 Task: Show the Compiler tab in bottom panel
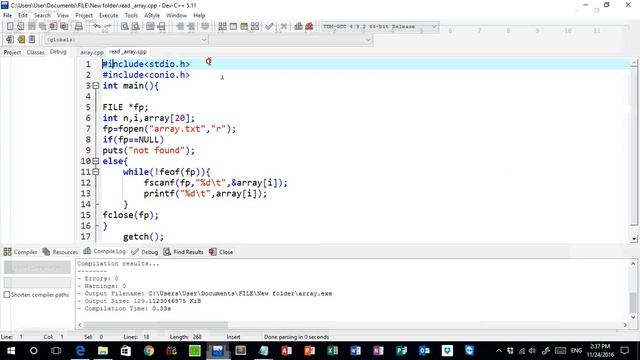(20, 252)
